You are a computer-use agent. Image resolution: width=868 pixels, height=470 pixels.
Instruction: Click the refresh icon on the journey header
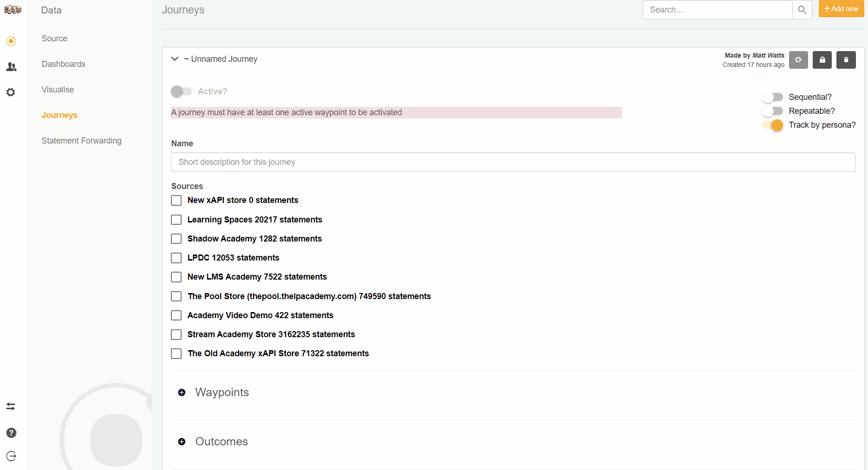798,60
